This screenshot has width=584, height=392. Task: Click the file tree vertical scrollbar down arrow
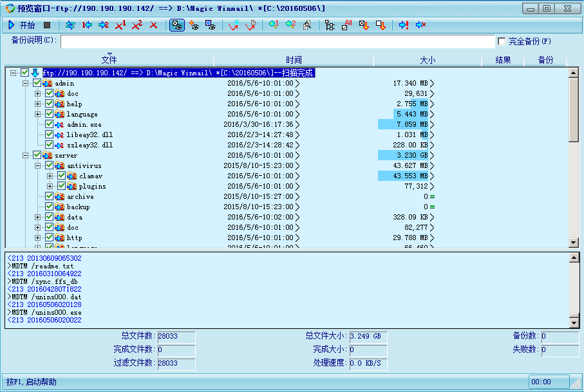(x=574, y=242)
